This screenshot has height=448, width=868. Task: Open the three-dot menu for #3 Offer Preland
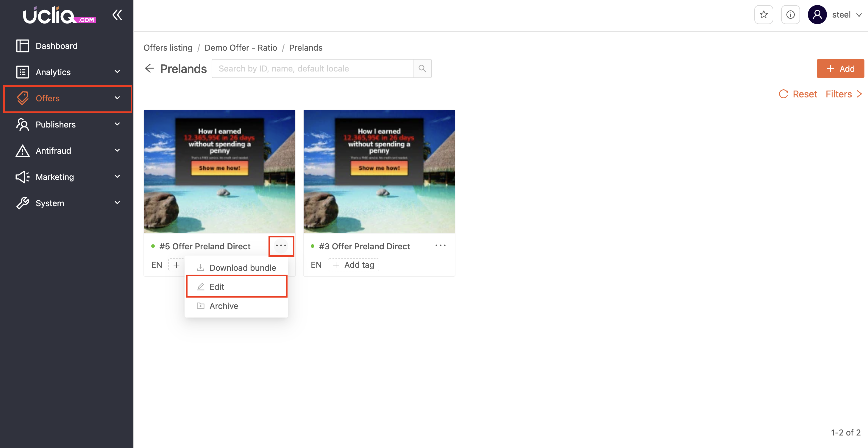pos(440,246)
